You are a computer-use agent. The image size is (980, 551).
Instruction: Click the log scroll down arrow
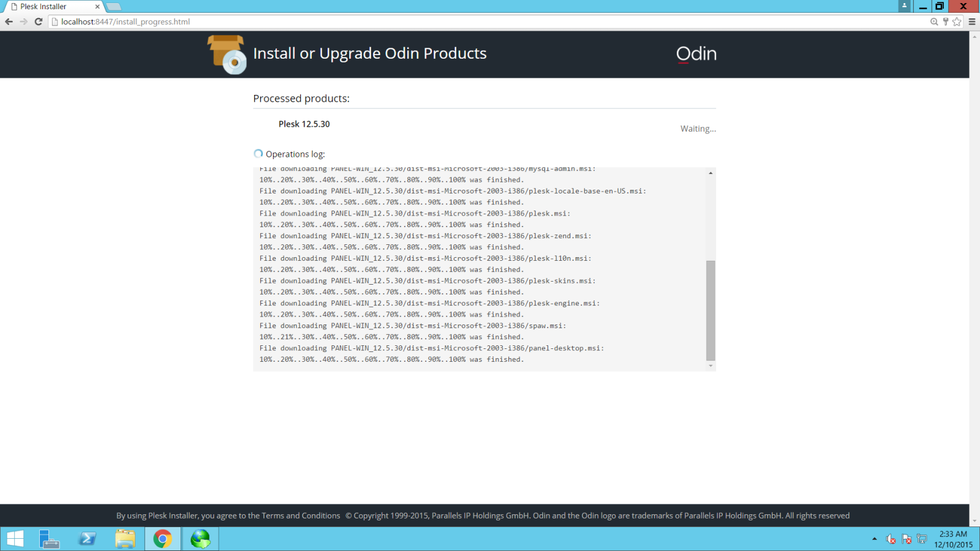[x=710, y=365]
